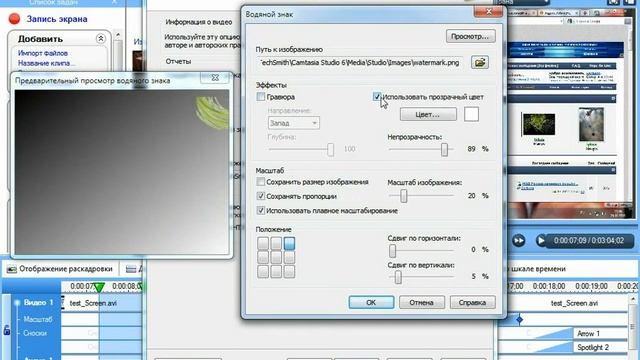
Task: Toggle Использовать плавное масштабирование checkbox
Action: 261,211
